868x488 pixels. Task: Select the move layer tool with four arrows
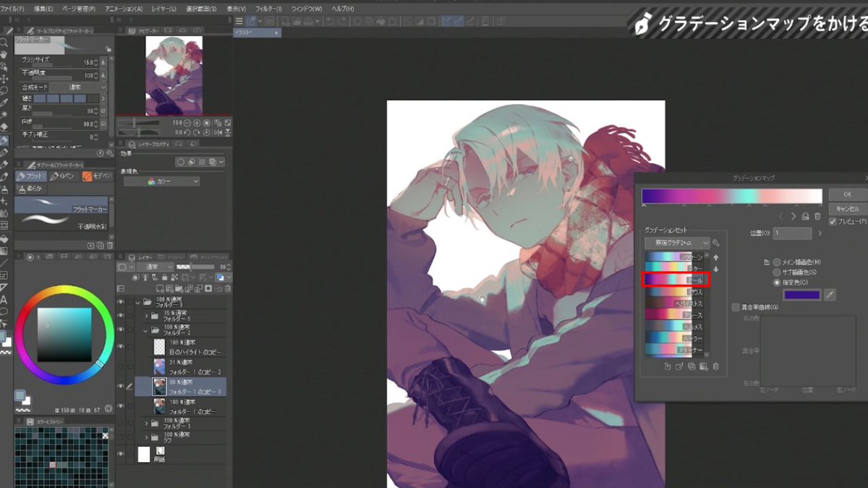[x=4, y=78]
